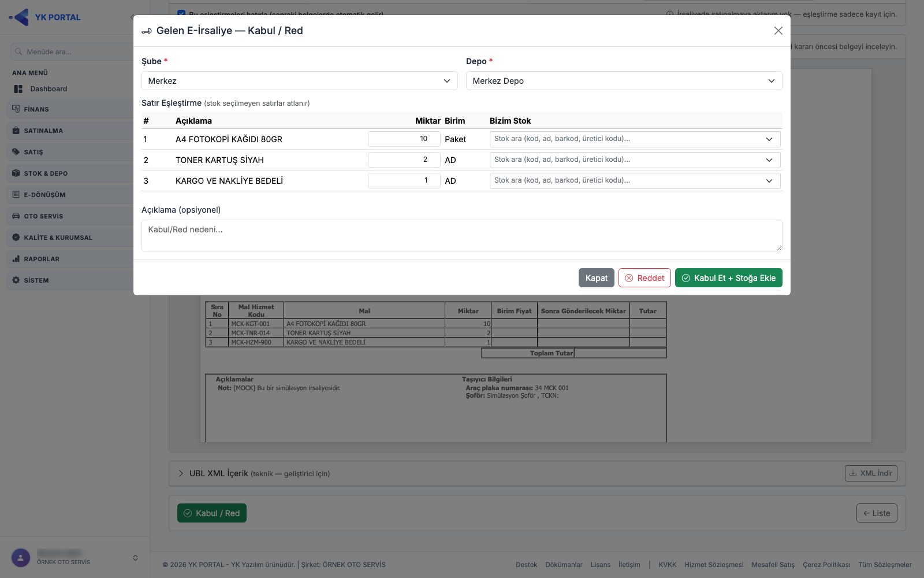924x578 pixels.
Task: Click the user avatar icon
Action: [x=21, y=558]
